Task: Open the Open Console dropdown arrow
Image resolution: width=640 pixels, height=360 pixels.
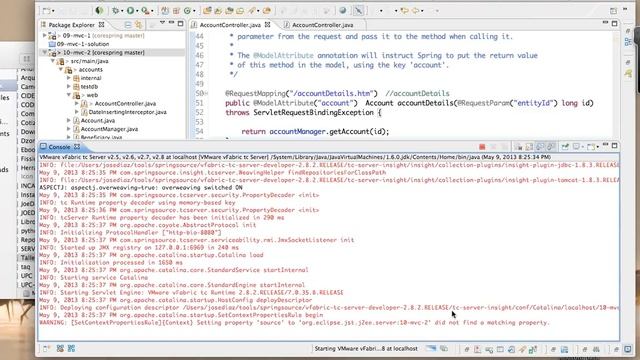Action: [x=598, y=147]
